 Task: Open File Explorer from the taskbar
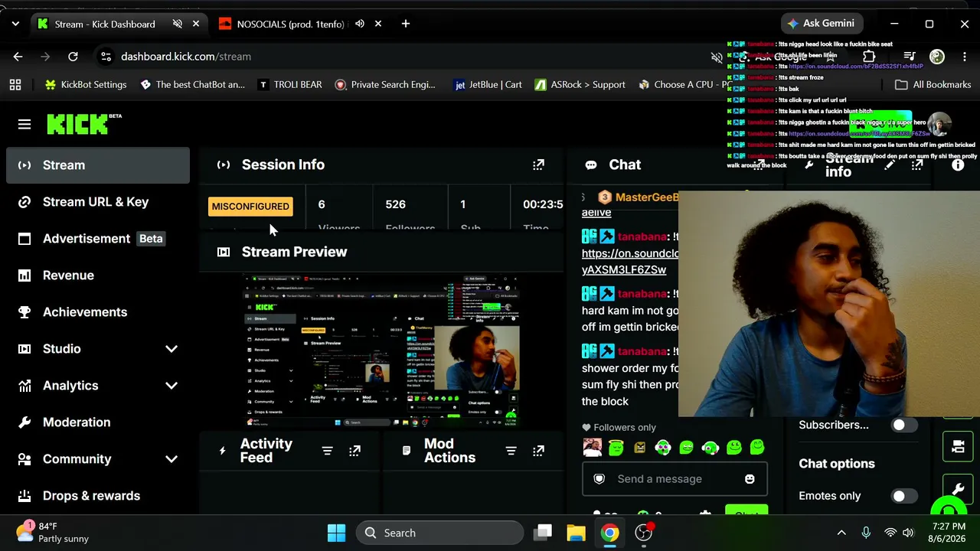tap(576, 533)
